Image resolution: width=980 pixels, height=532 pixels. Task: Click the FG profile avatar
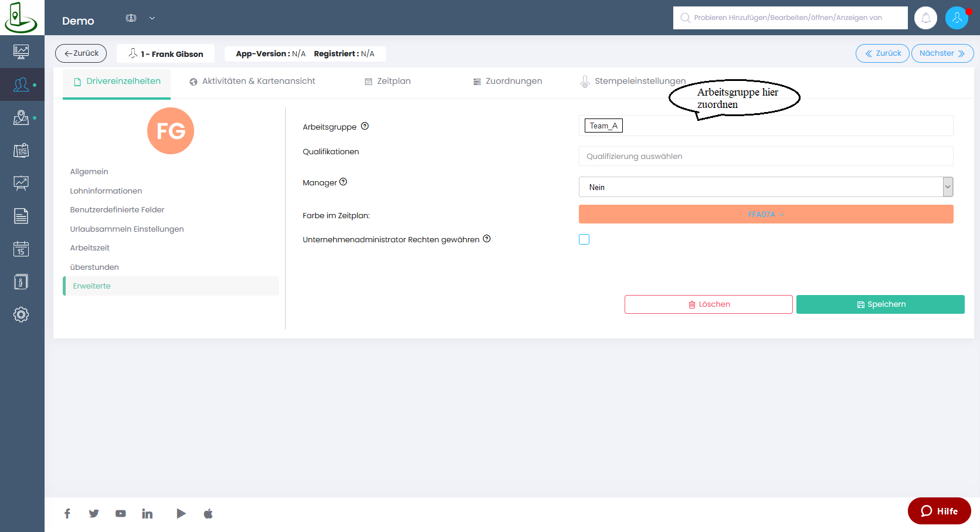171,131
